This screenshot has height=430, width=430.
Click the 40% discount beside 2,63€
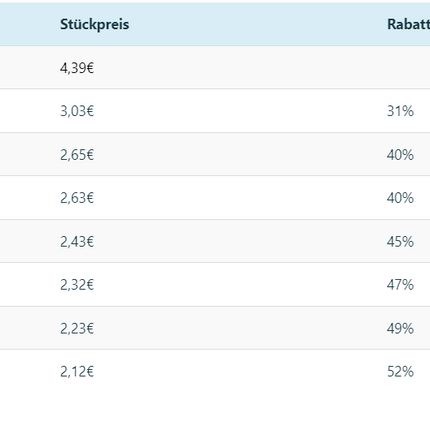click(400, 198)
